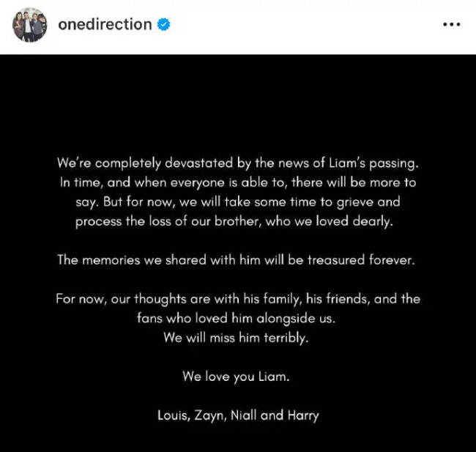This screenshot has height=452, width=476.
Task: Click the "We will miss him terribly." line
Action: coord(238,338)
